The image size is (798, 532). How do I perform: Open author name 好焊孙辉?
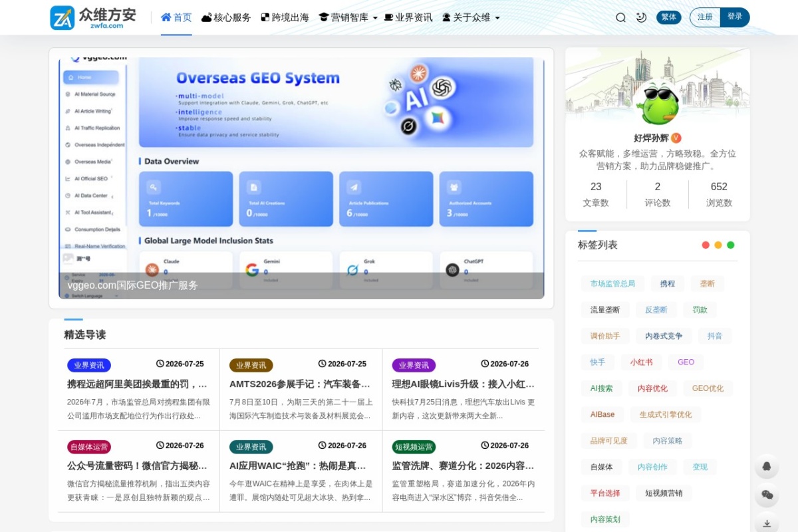tap(651, 138)
